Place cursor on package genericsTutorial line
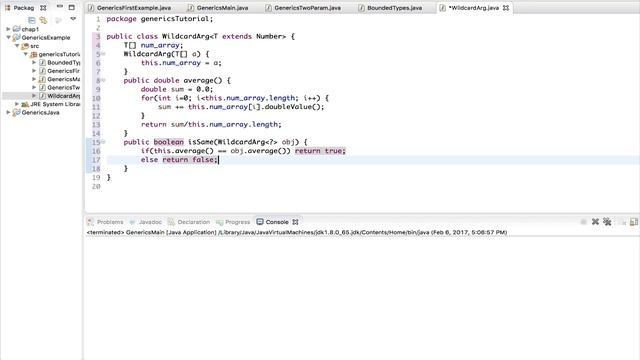The height and width of the screenshot is (360, 640). (x=160, y=19)
